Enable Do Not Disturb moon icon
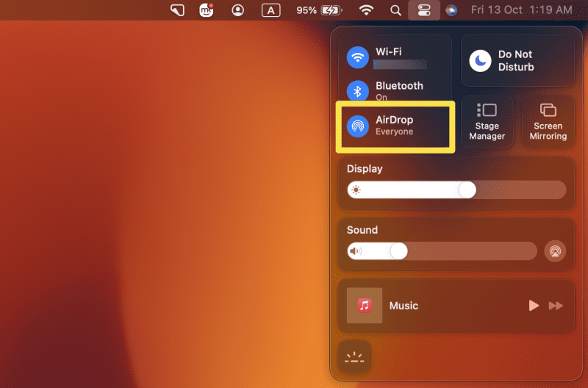This screenshot has height=388, width=588. point(480,60)
